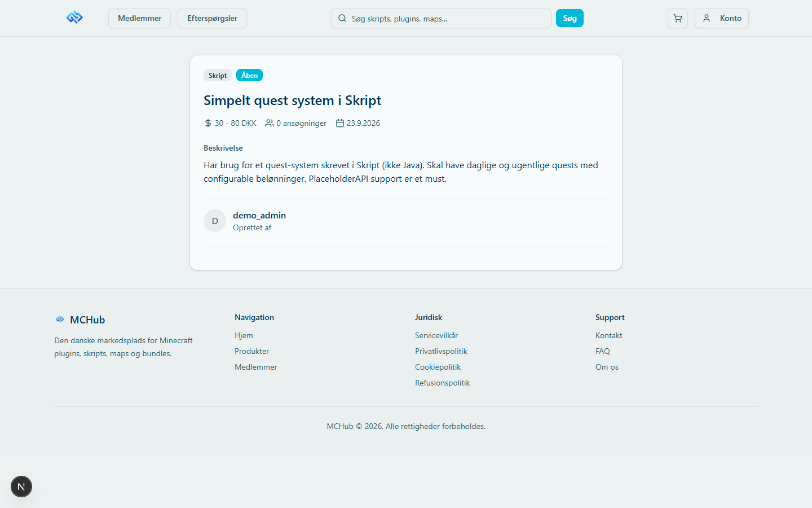Click the calendar deadline icon
Screen dimensions: 812x508
[x=340, y=123]
